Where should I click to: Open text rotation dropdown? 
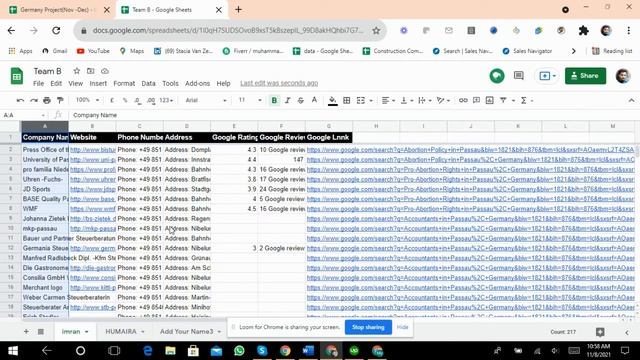pyautogui.click(x=442, y=100)
